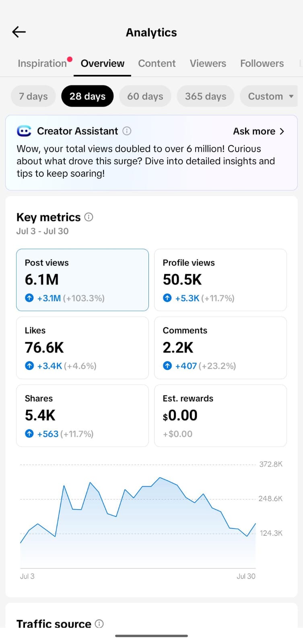Select the Likes metric card
Image resolution: width=303 pixels, height=644 pixels.
(x=82, y=348)
